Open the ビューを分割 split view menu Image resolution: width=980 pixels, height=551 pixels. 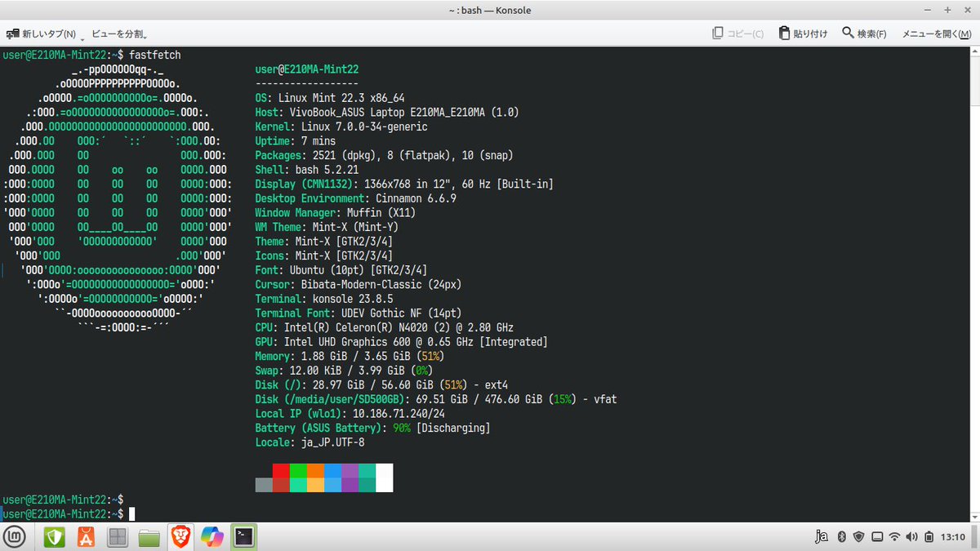coord(119,33)
